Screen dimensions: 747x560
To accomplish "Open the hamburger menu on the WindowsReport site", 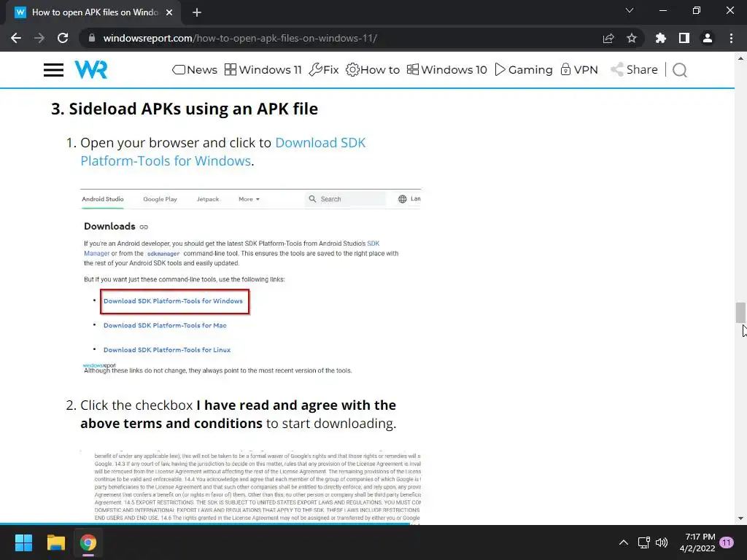I will coord(53,70).
